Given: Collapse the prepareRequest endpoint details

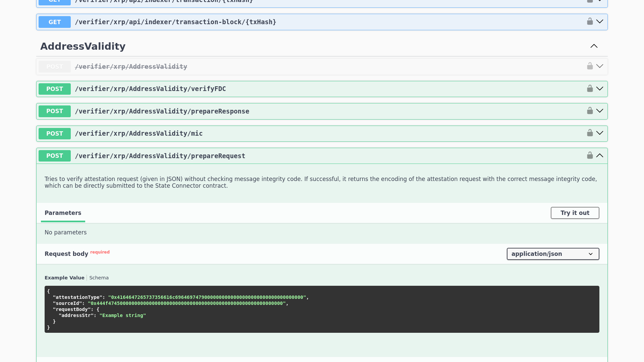Looking at the screenshot, I should click(x=600, y=155).
